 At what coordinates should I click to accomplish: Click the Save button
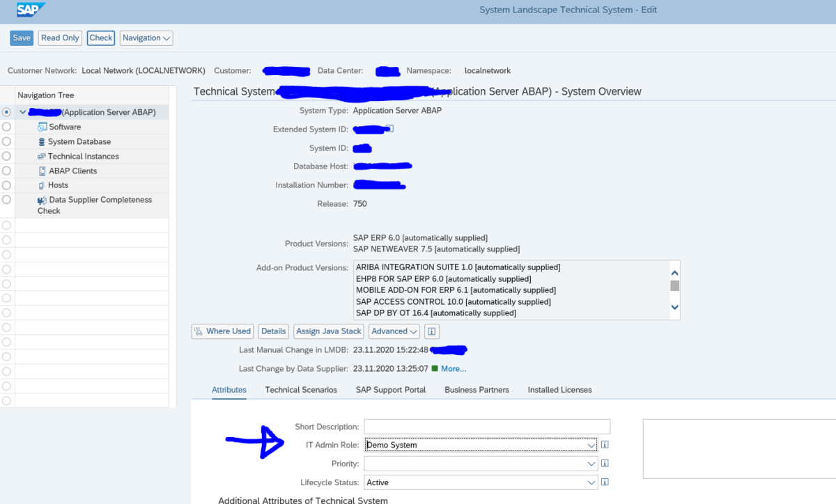coord(21,38)
